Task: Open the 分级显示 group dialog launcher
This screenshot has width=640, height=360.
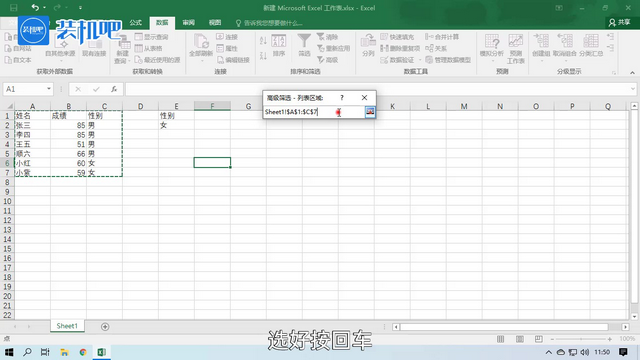Action: coord(614,72)
